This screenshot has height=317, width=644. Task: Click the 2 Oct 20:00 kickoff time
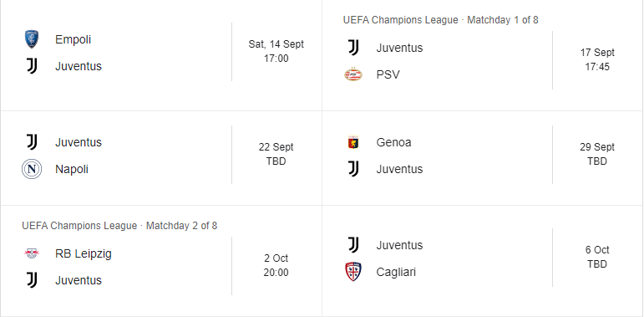(x=276, y=265)
